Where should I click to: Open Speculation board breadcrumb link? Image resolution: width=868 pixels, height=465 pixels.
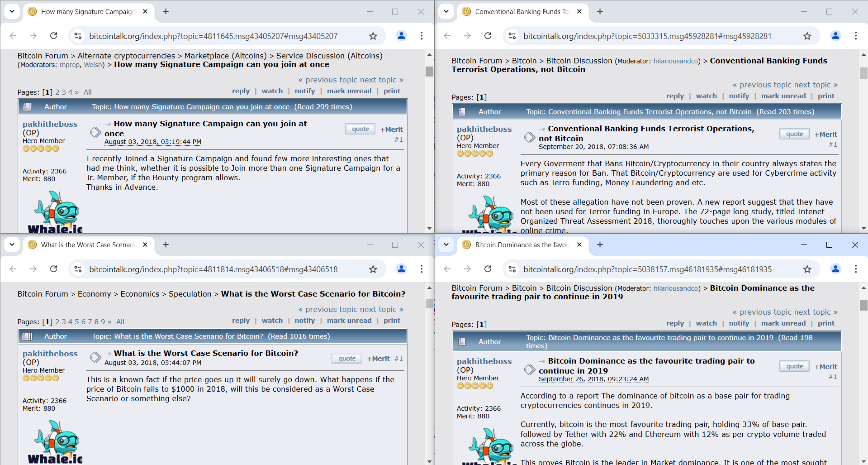pos(190,294)
